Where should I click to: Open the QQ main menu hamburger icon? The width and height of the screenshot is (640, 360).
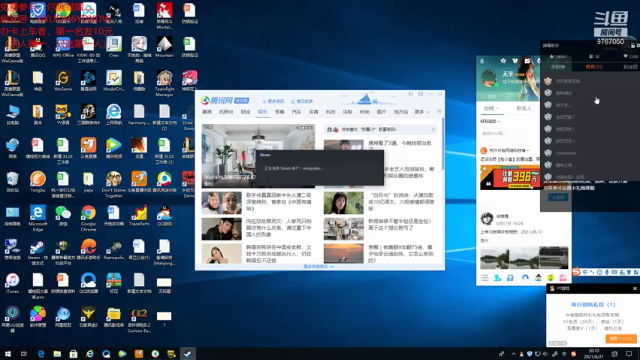[x=485, y=278]
